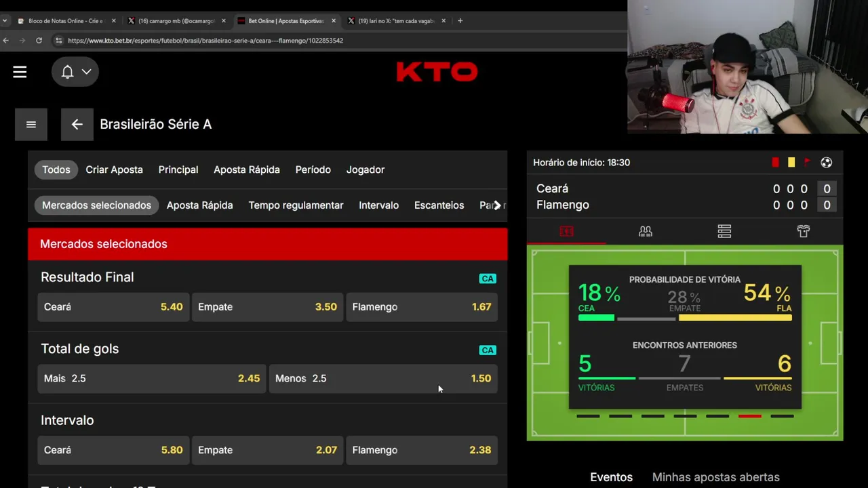The width and height of the screenshot is (868, 488).
Task: Bet on Mais 2.5 at 2.45
Action: [x=152, y=378]
